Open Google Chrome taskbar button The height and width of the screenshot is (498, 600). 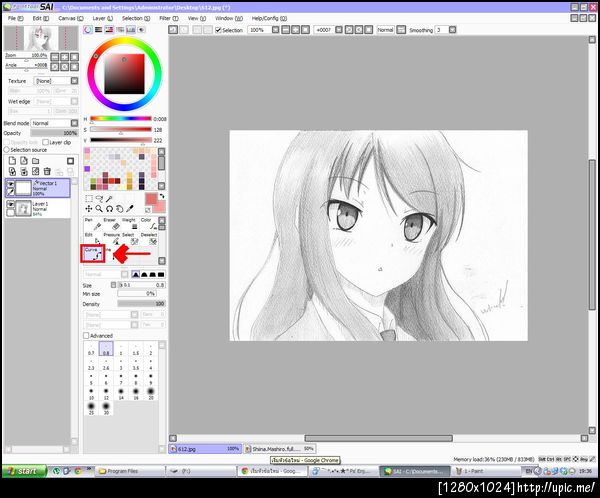272,471
